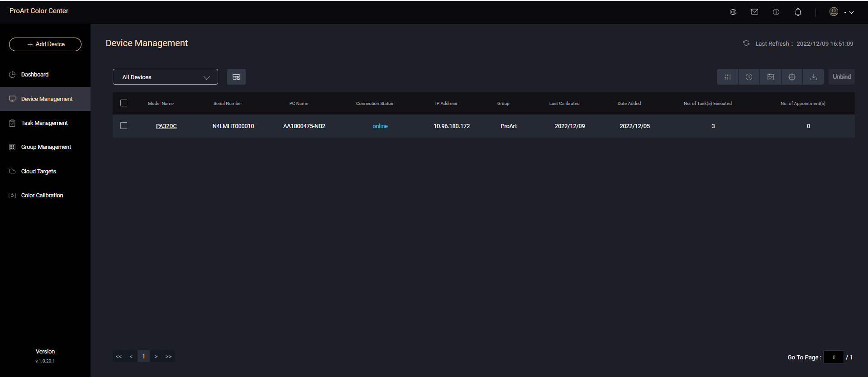
Task: Click Model Name column header
Action: (x=161, y=104)
